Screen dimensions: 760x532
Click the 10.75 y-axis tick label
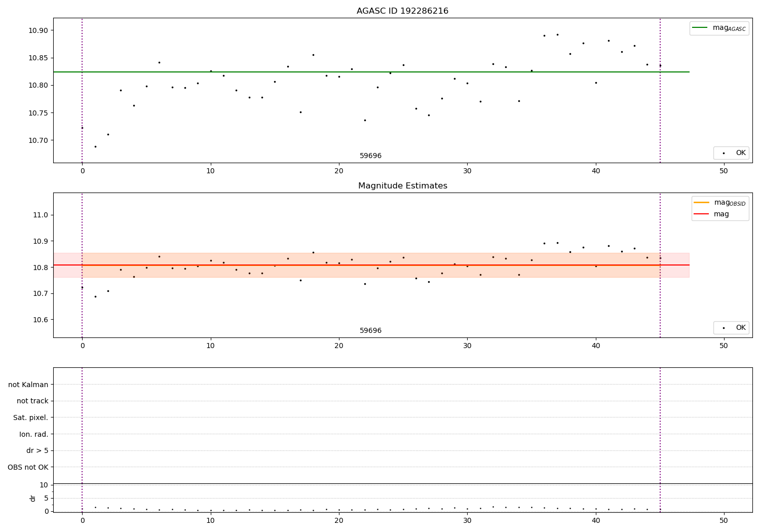[x=38, y=113]
